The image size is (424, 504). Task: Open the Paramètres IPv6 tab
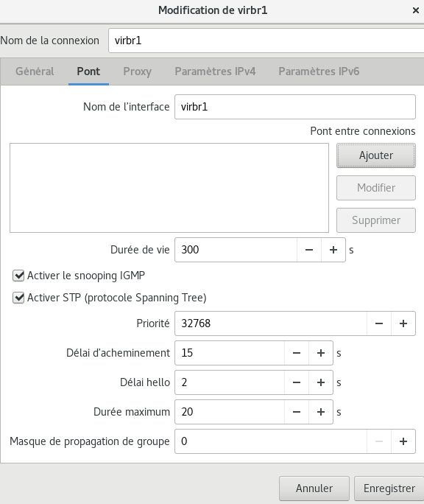(x=319, y=71)
